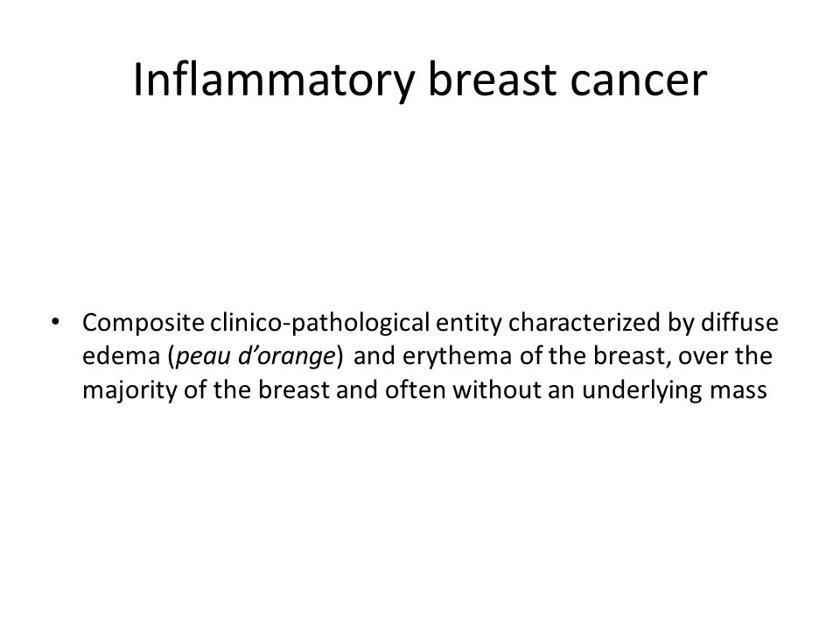Select the word 'Inflammatory' in the title
The height and width of the screenshot is (630, 840).
pos(274,80)
